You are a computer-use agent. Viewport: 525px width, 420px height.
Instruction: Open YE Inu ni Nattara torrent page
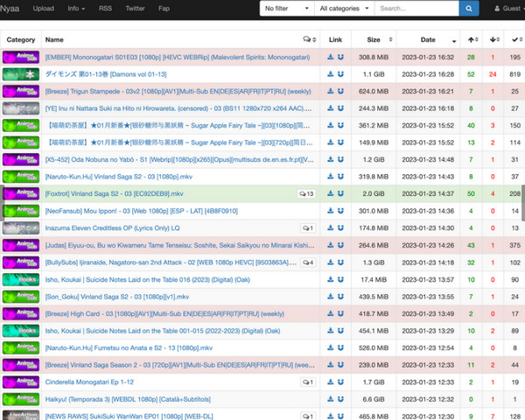(x=178, y=108)
